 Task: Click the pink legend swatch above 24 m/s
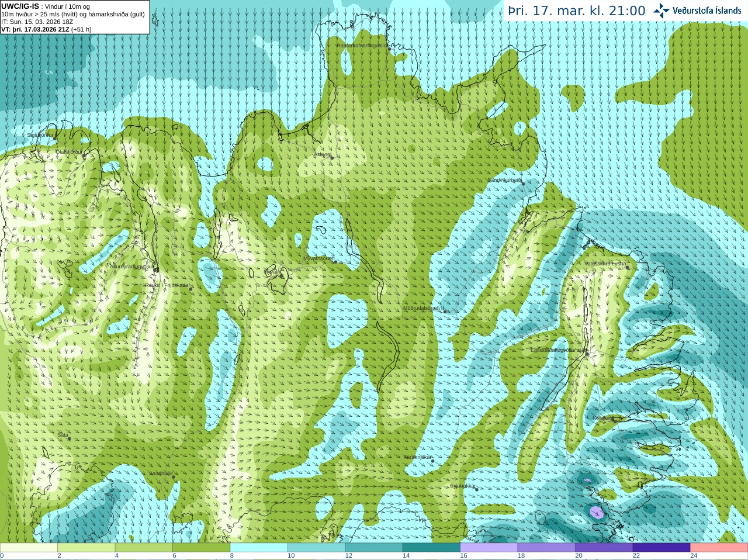(719, 548)
